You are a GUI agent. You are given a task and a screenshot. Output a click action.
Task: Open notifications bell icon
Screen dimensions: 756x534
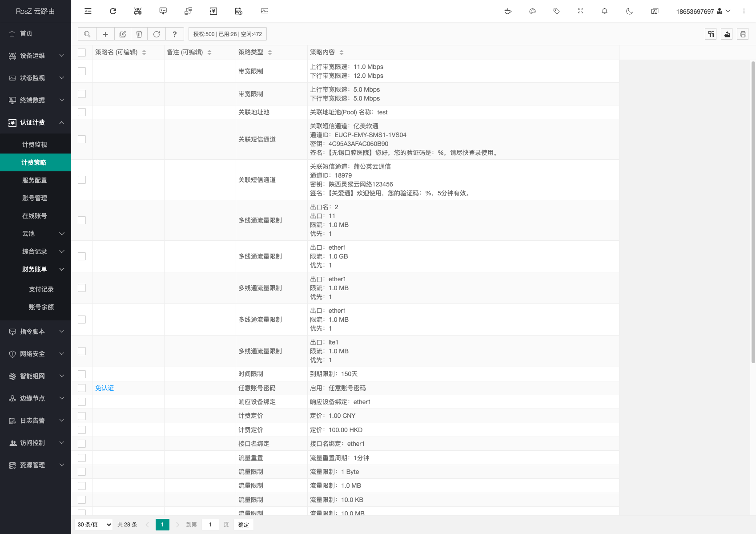click(604, 11)
